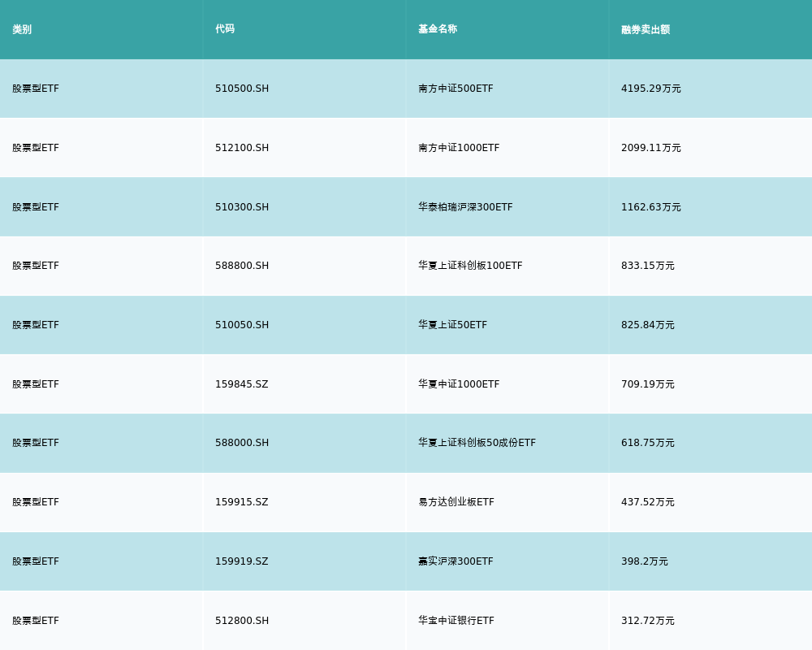The image size is (812, 650).
Task: Select code cell 159919.SZ
Action: point(242,561)
